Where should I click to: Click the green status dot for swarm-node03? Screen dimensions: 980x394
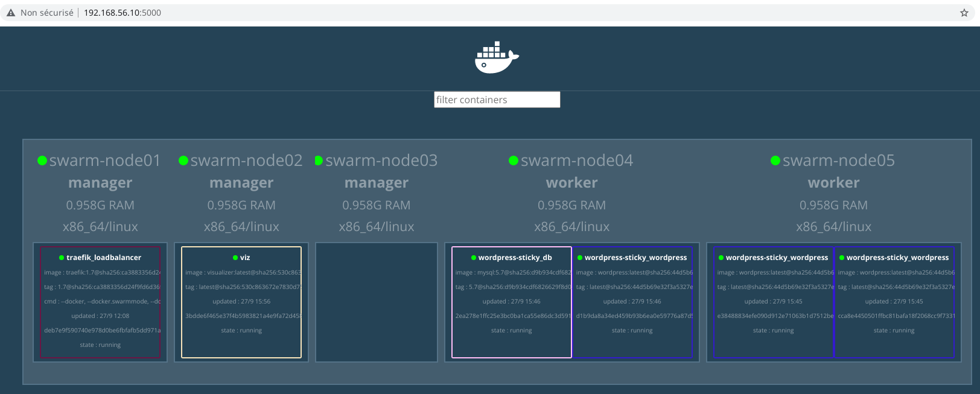(x=319, y=160)
